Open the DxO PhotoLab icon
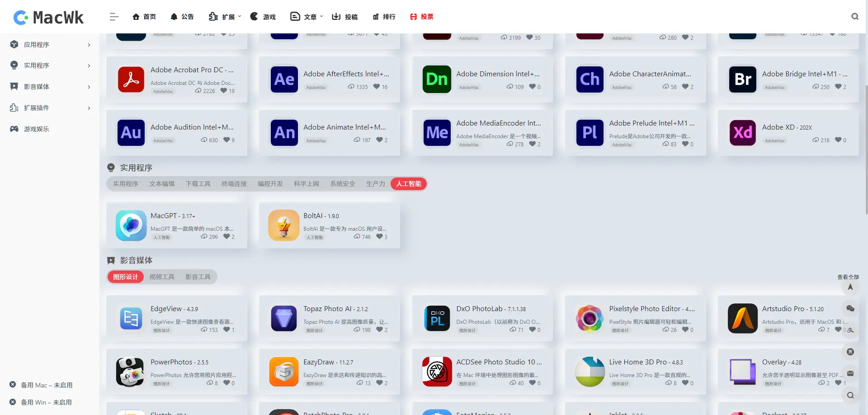The width and height of the screenshot is (868, 415). coord(437,318)
